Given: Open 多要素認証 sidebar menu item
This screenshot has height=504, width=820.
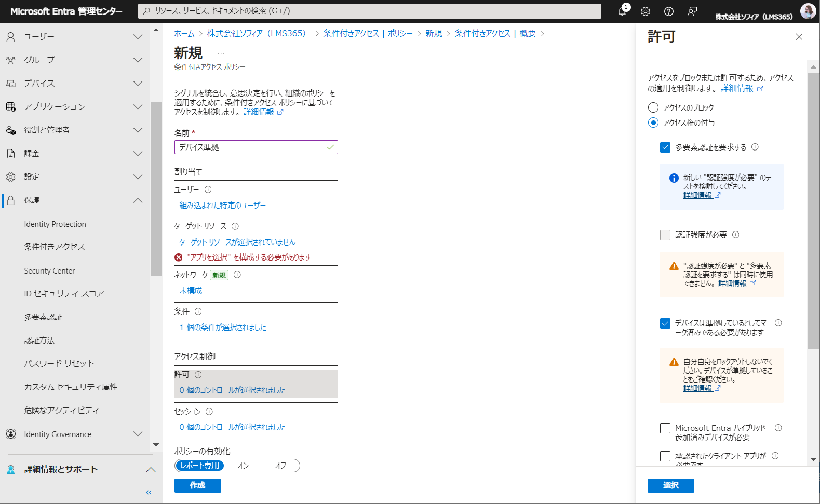Looking at the screenshot, I should (x=43, y=317).
